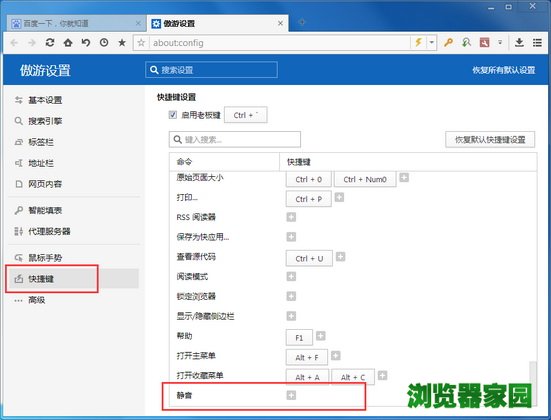551x420 pixels.
Task: Close the 百度一下 tab
Action: [138, 23]
